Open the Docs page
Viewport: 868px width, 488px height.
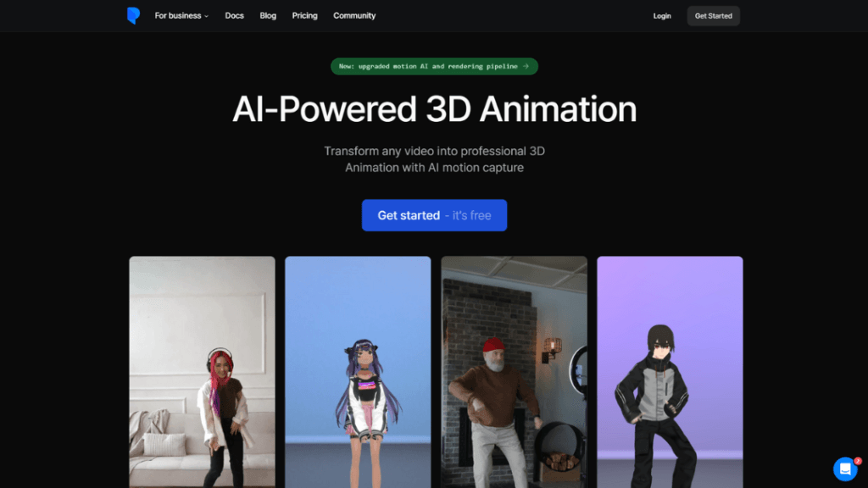point(234,16)
